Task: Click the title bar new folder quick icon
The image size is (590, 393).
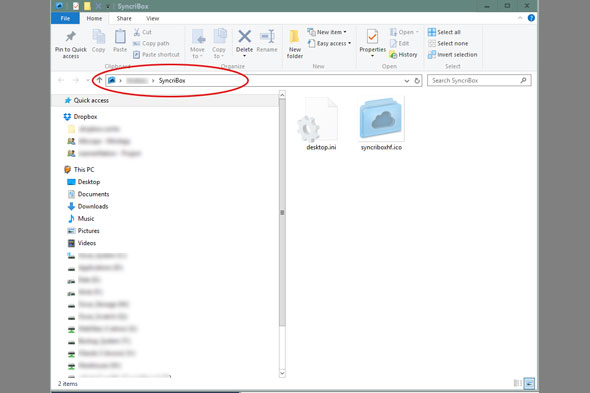Action: (87, 6)
